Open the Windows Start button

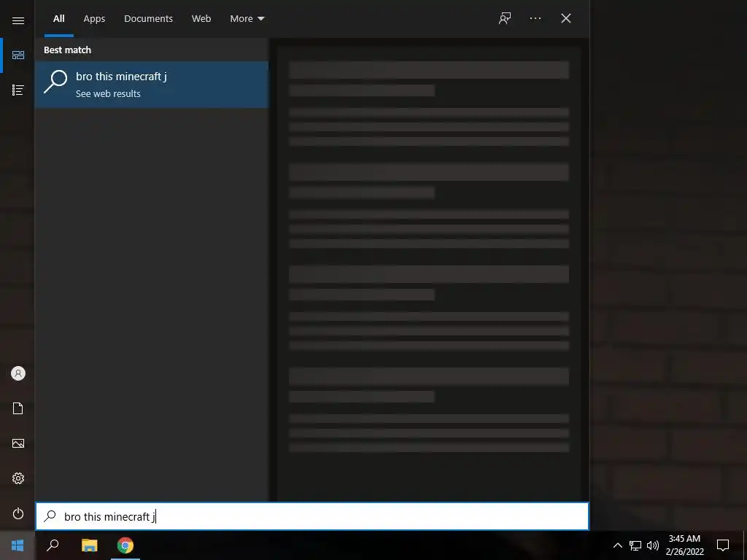[x=18, y=545]
